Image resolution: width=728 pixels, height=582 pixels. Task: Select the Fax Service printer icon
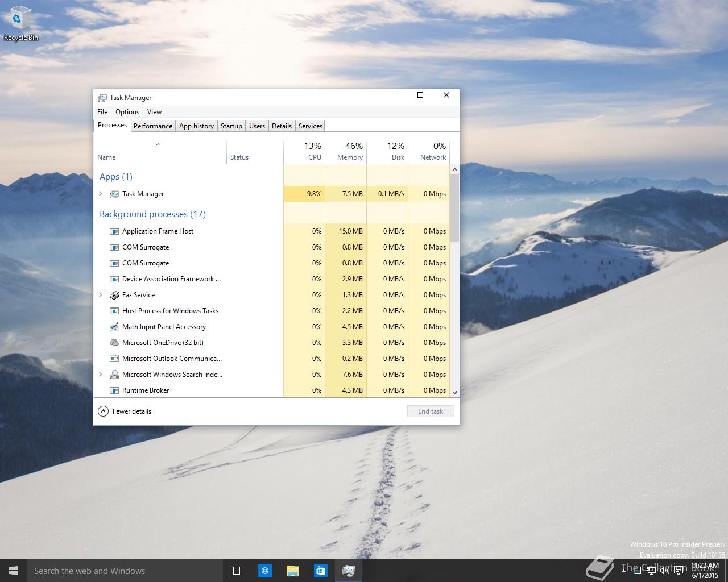click(114, 295)
